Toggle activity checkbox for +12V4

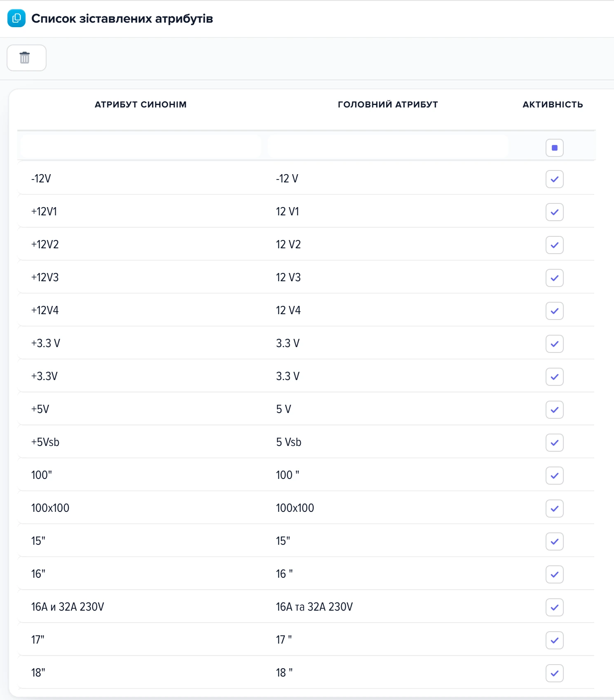[x=555, y=311]
